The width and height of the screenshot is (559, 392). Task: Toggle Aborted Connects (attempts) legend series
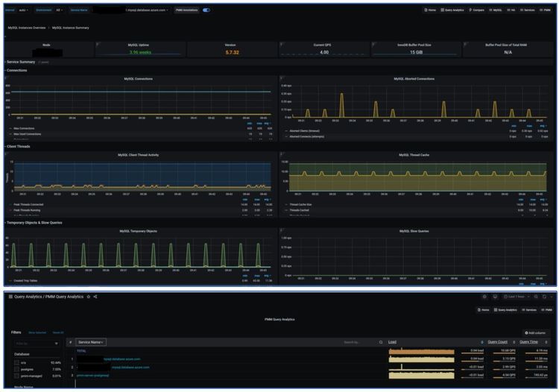click(306, 136)
